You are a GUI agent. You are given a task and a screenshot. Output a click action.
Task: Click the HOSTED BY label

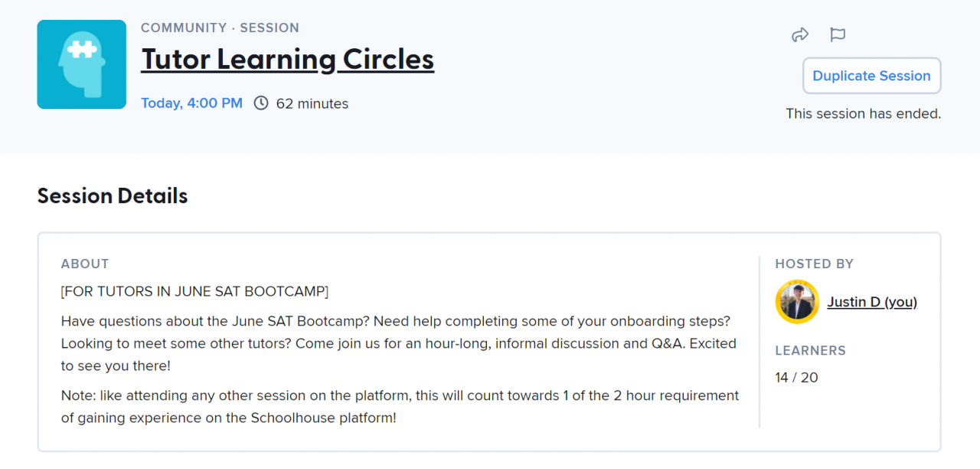click(814, 264)
